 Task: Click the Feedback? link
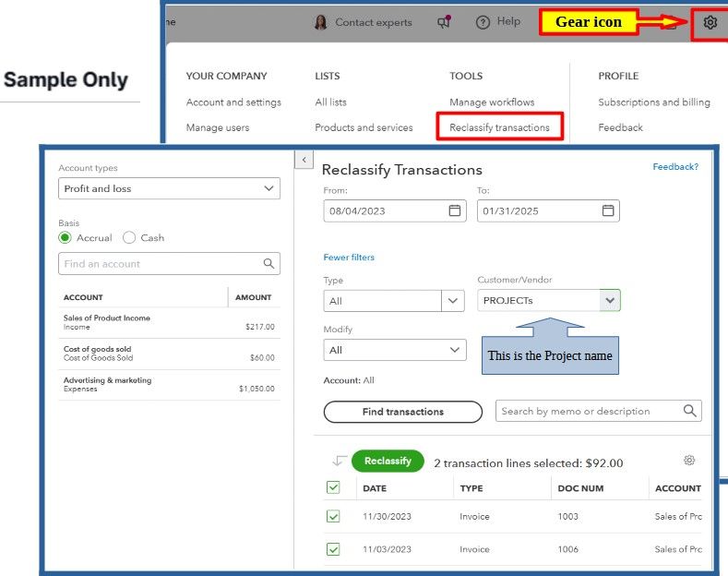pos(675,166)
